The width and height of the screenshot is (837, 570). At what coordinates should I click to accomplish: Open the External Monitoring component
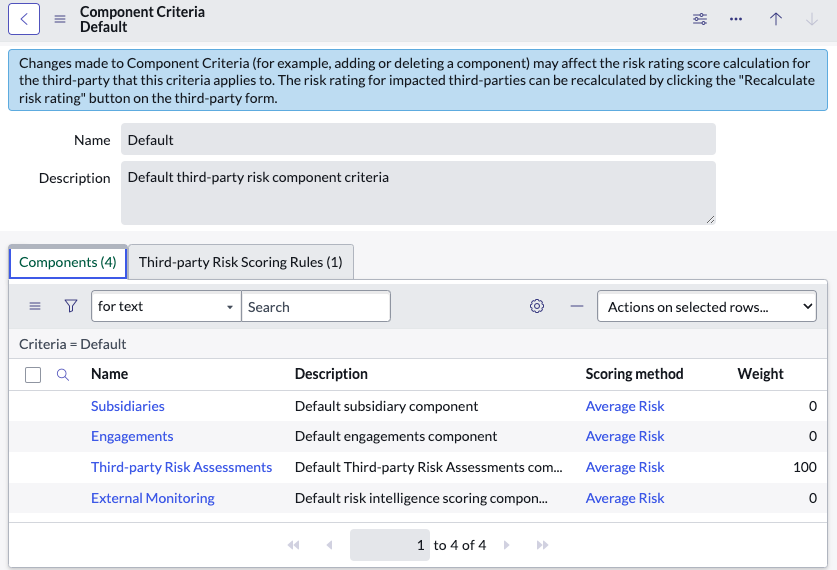pyautogui.click(x=153, y=498)
